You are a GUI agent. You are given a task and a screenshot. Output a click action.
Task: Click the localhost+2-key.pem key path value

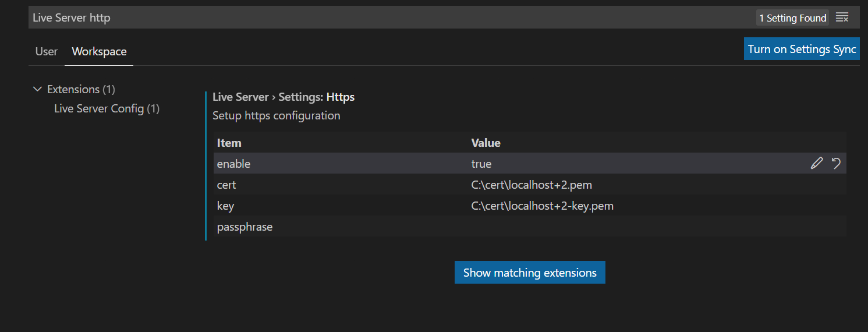pyautogui.click(x=543, y=206)
